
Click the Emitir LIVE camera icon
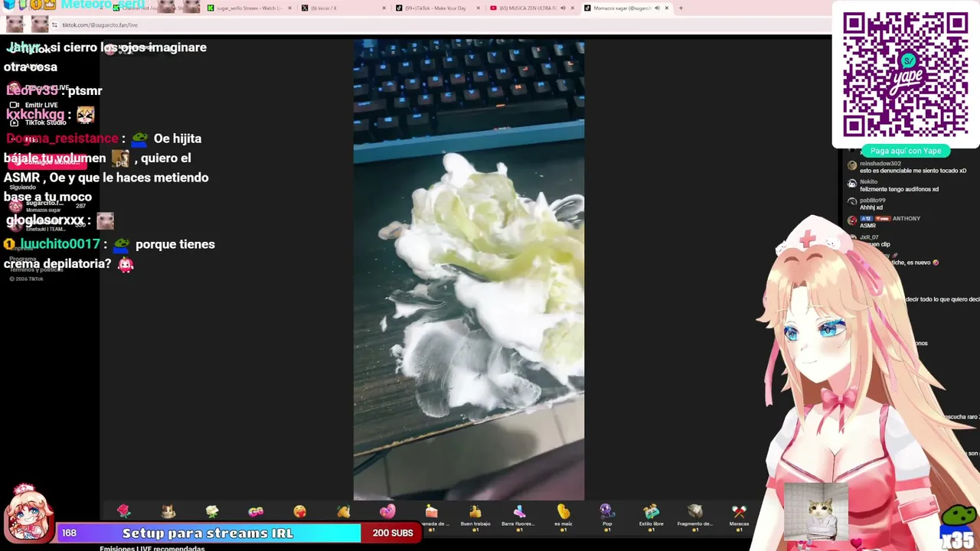pyautogui.click(x=14, y=105)
